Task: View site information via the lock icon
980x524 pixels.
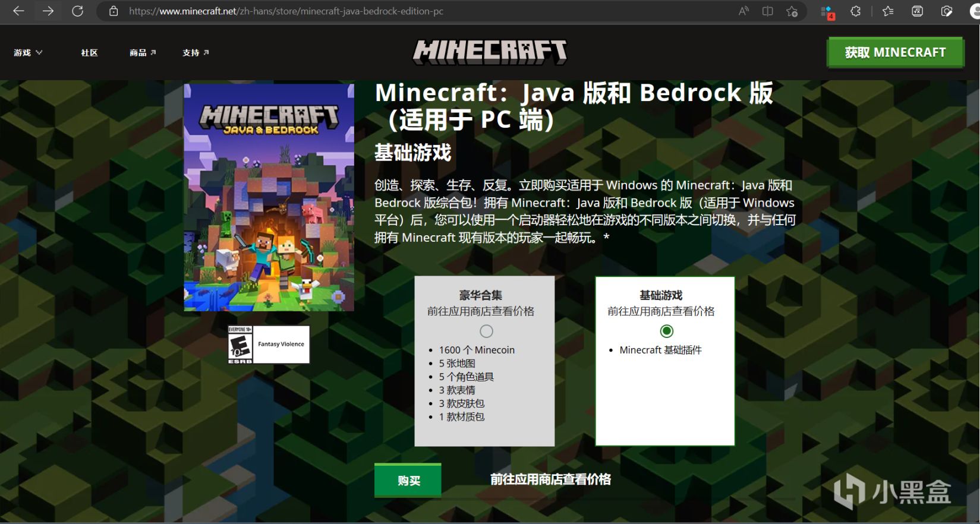Action: coord(114,11)
